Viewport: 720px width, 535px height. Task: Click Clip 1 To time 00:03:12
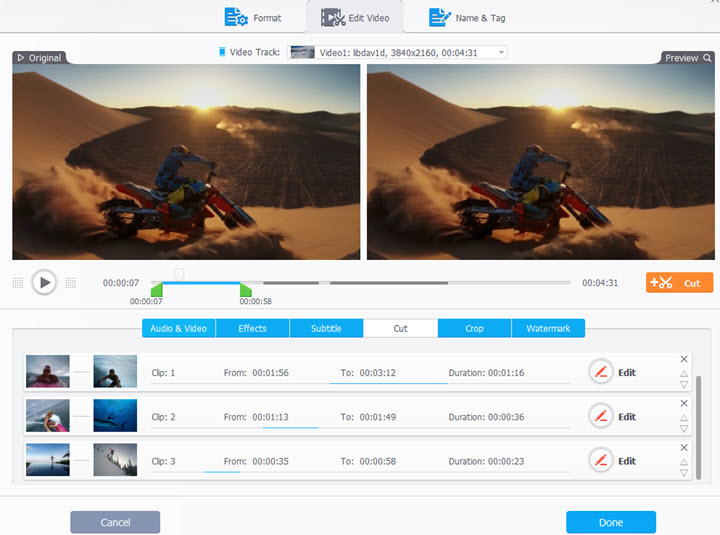pyautogui.click(x=377, y=372)
